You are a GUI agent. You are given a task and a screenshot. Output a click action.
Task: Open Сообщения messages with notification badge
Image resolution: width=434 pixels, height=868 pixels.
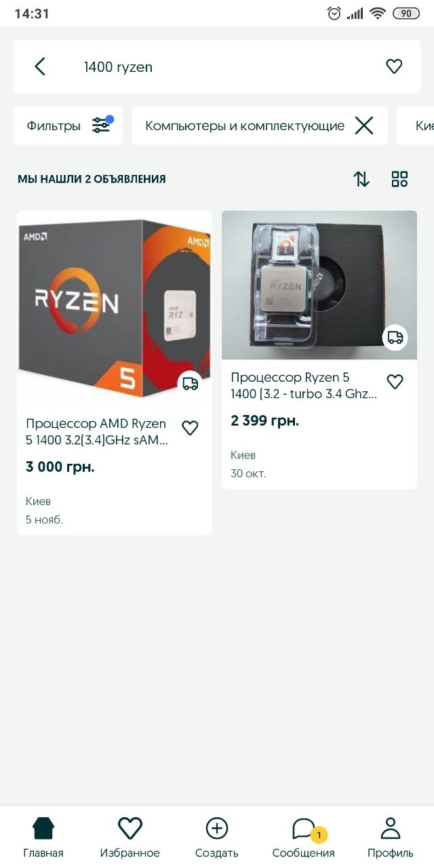(304, 837)
